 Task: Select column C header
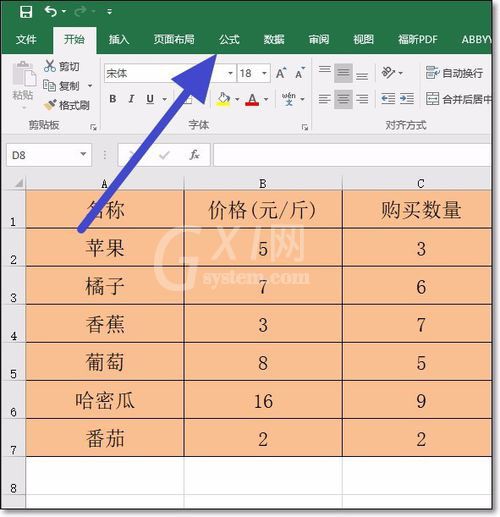pyautogui.click(x=417, y=183)
